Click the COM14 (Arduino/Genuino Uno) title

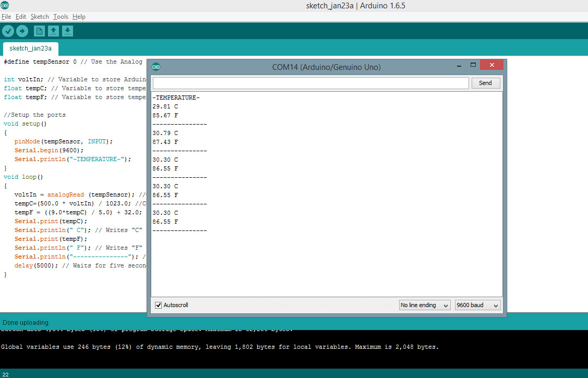326,67
